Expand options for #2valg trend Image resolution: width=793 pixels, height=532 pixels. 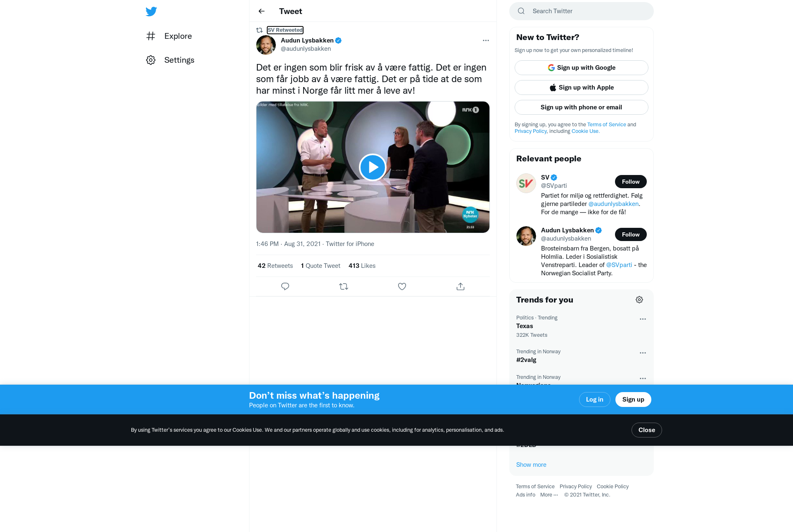click(x=643, y=353)
